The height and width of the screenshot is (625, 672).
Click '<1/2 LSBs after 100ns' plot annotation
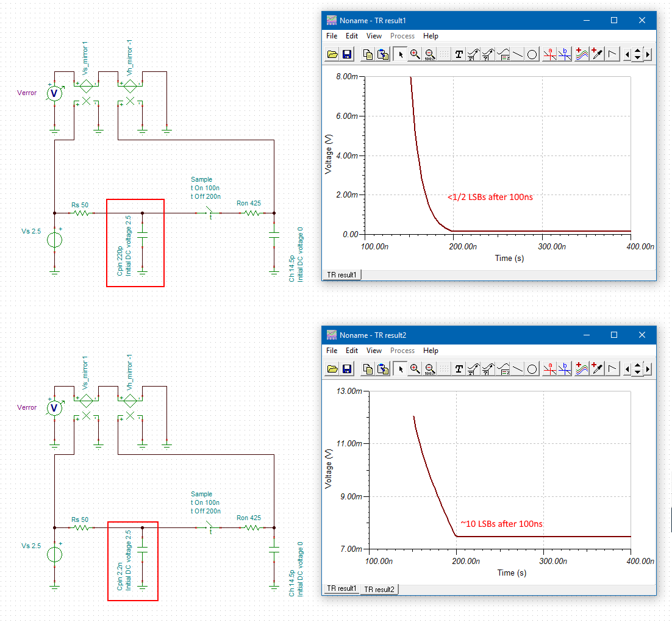point(490,197)
